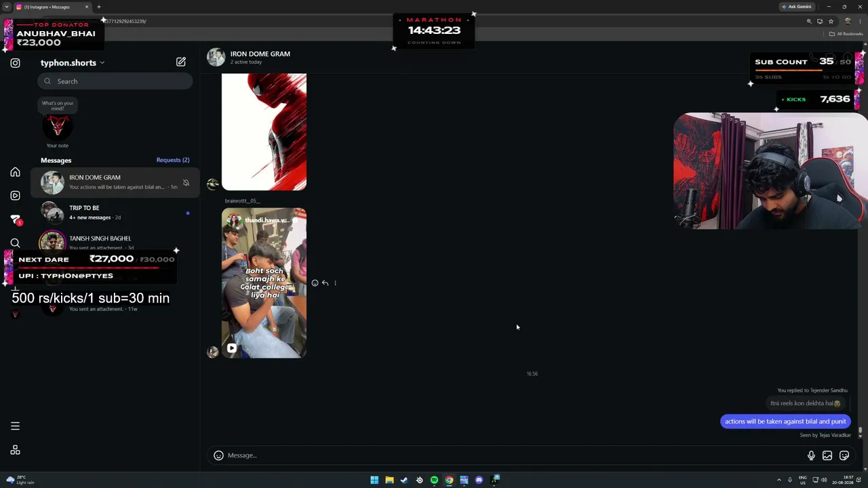The image size is (868, 488).
Task: React to the reel with emoji icon
Action: point(315,283)
